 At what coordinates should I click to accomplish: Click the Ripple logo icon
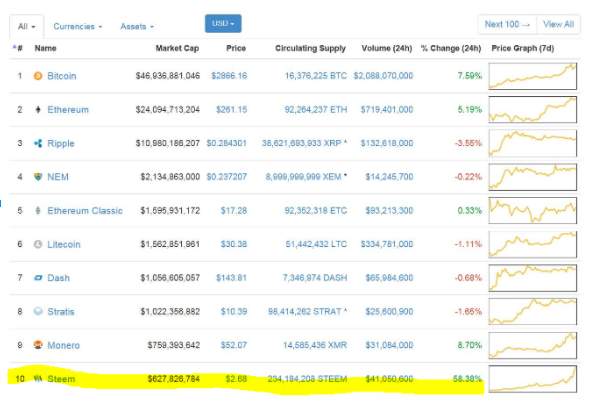[x=38, y=143]
